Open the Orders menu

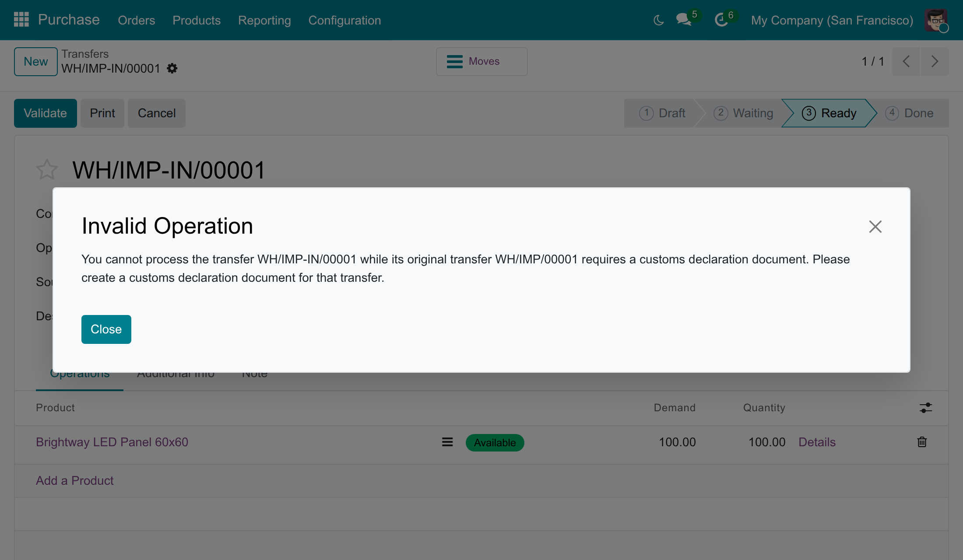[137, 20]
